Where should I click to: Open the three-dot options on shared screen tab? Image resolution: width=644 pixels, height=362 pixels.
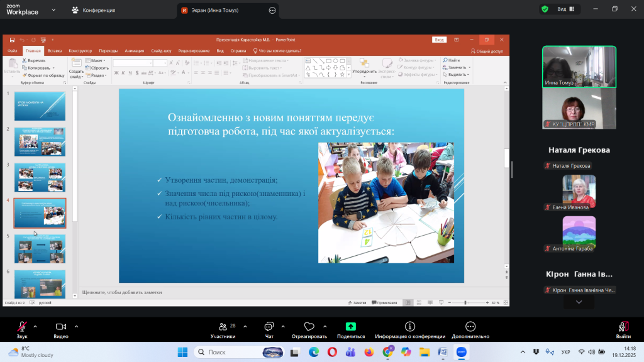[x=272, y=10]
